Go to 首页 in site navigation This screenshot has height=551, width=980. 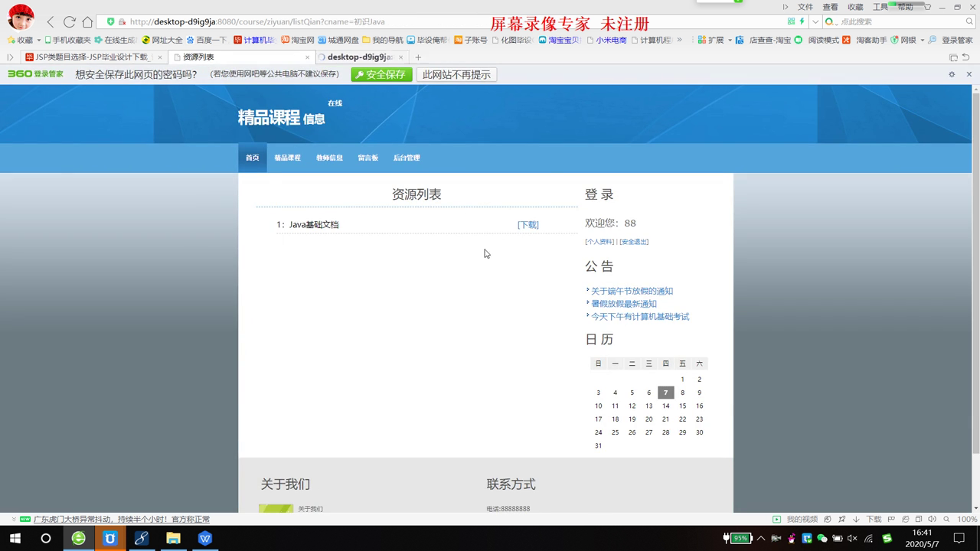(252, 158)
